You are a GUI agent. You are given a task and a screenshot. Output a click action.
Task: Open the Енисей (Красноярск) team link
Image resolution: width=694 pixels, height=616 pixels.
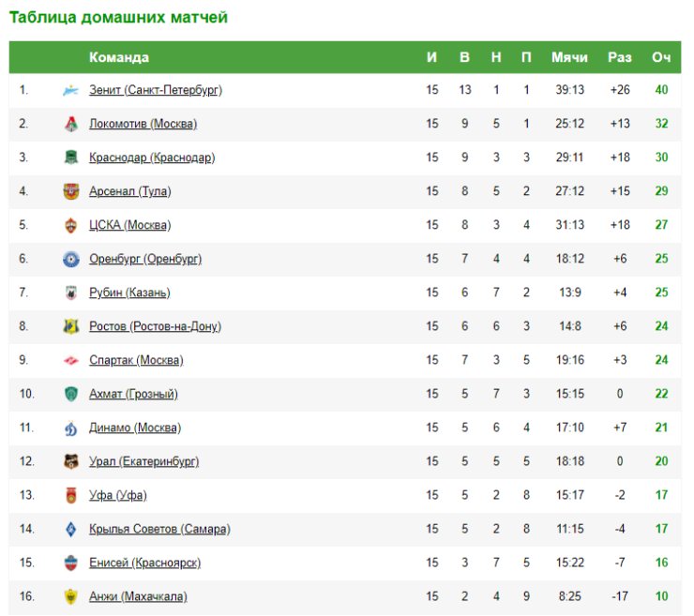144,563
